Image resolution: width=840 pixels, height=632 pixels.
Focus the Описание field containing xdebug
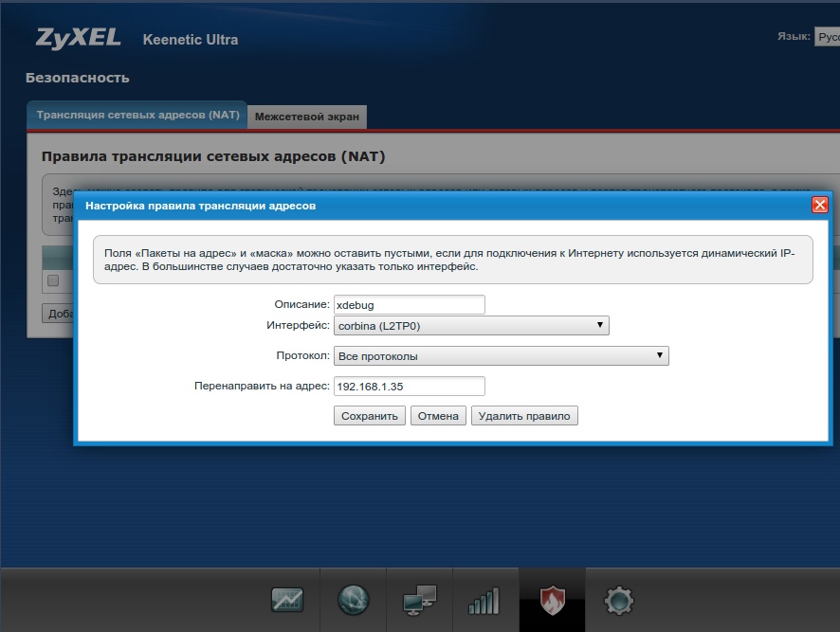410,305
